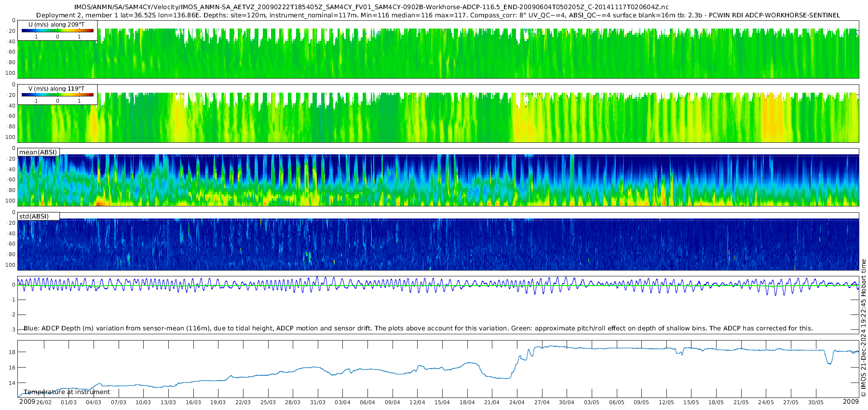The width and height of the screenshot is (868, 410).
Task: Click the 'Deployment 2, member 1' subtitle line
Action: 438,15
